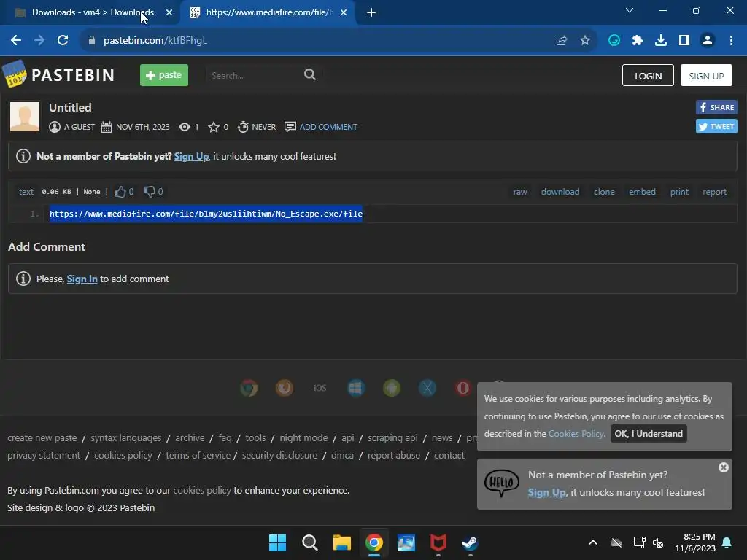The height and width of the screenshot is (560, 747).
Task: Create a new paste with green button
Action: (164, 75)
